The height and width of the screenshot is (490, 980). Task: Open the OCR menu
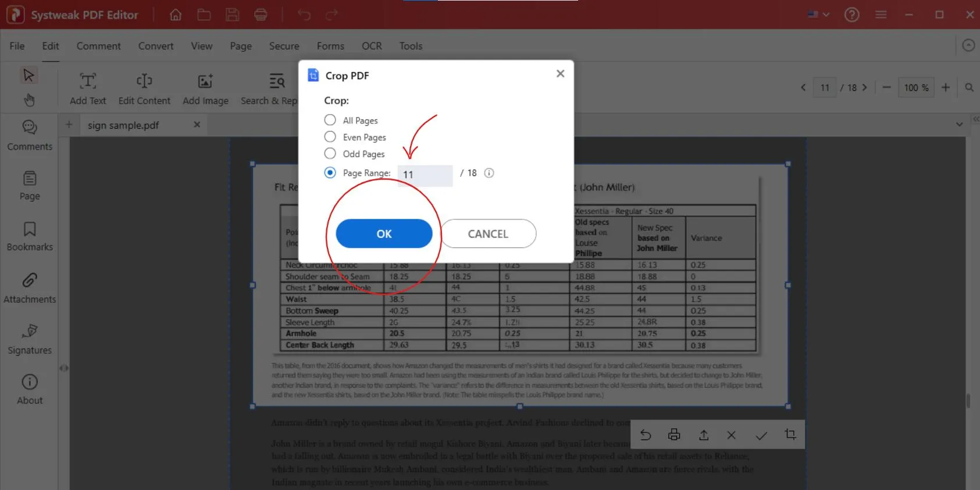coord(372,46)
